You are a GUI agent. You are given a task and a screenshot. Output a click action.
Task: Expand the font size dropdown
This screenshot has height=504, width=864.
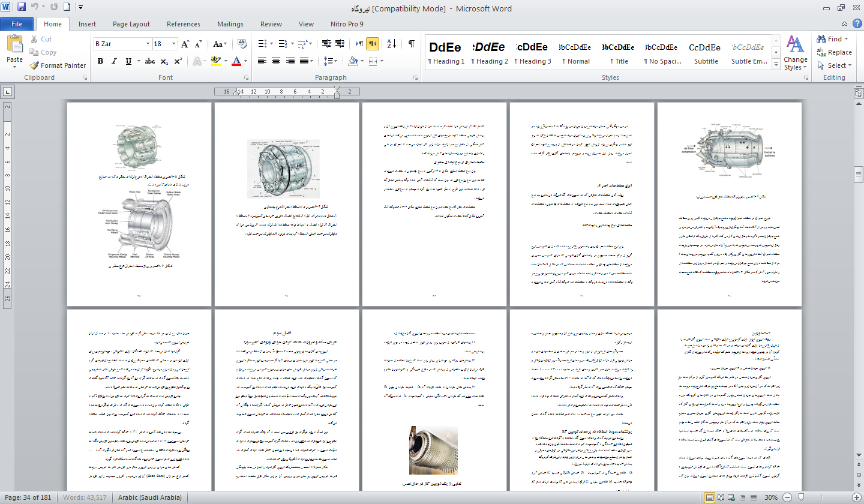(175, 44)
